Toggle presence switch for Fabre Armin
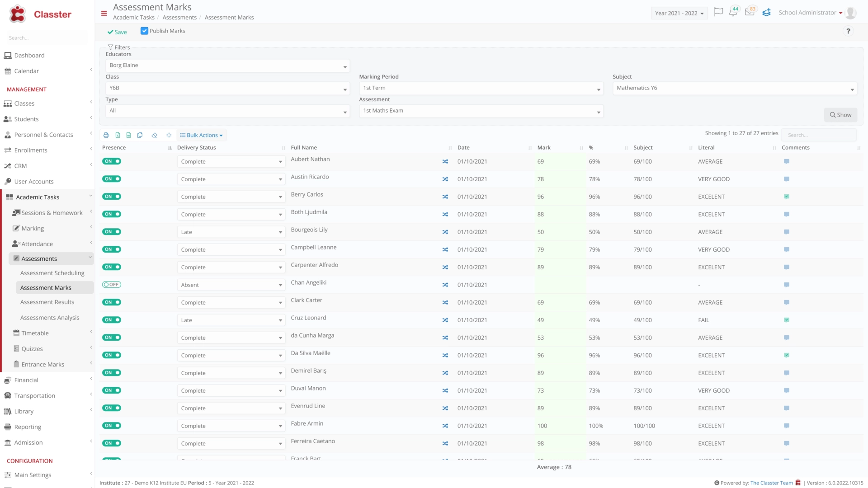868x488 pixels. [112, 426]
